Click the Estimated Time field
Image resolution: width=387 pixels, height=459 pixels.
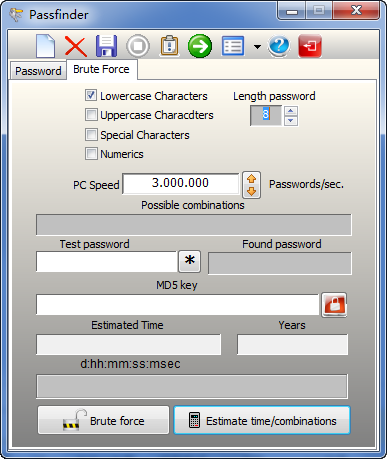[128, 344]
